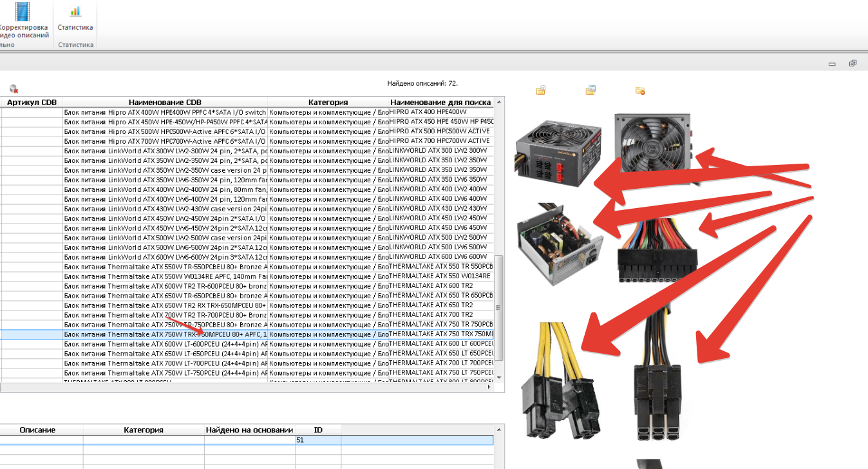The height and width of the screenshot is (469, 868).
Task: Sort by the Наименование CDB column header
Action: coord(165,102)
